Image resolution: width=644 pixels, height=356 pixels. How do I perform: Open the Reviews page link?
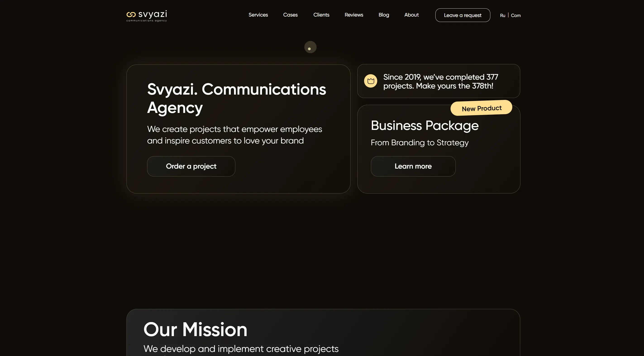click(354, 15)
